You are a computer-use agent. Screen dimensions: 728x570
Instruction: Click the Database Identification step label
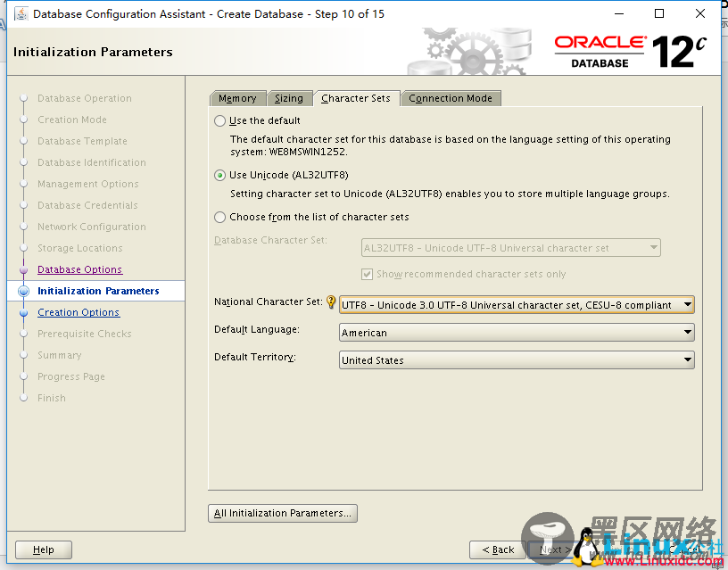pyautogui.click(x=92, y=162)
